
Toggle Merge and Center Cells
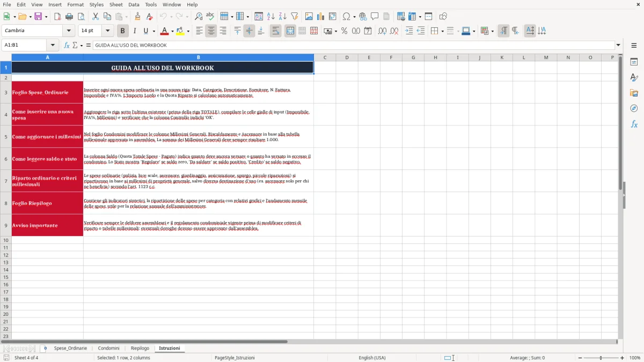pos(290,31)
